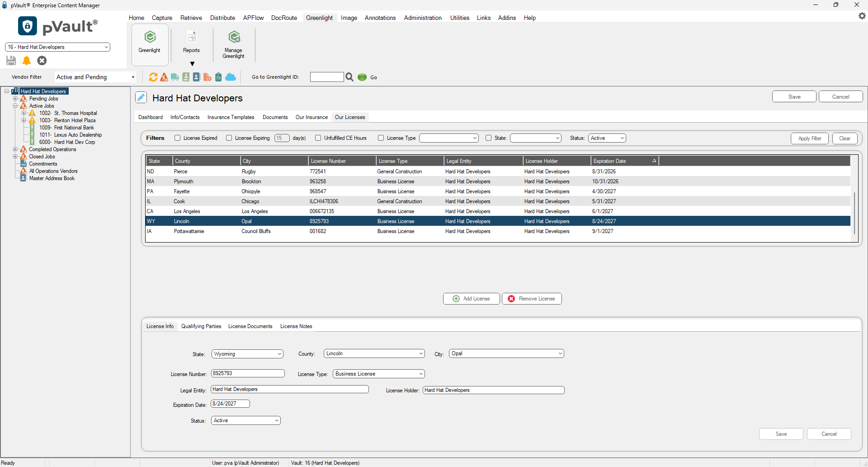Click the green delivery truck toolbar icon
The width and height of the screenshot is (868, 467).
click(175, 77)
